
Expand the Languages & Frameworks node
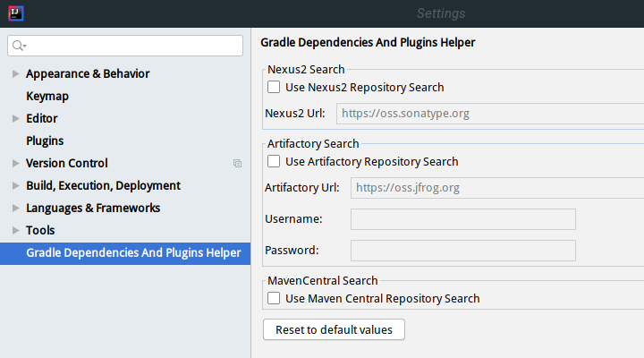click(15, 208)
